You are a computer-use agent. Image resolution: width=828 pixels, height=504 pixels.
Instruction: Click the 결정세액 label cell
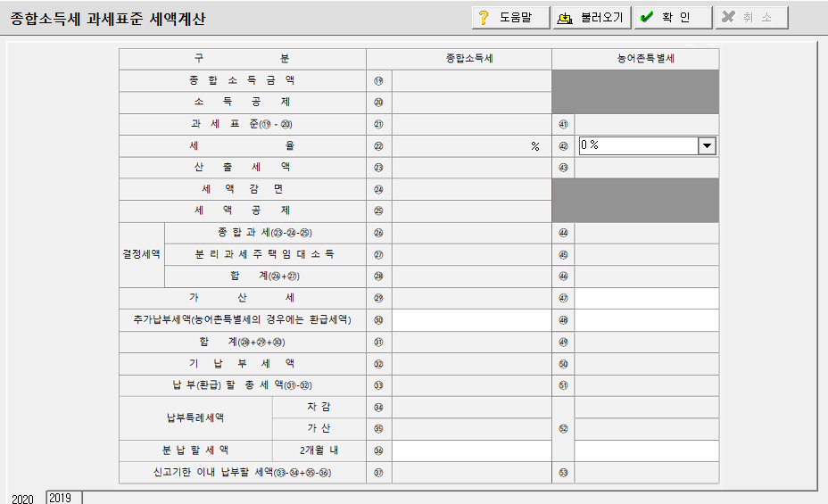(x=142, y=254)
